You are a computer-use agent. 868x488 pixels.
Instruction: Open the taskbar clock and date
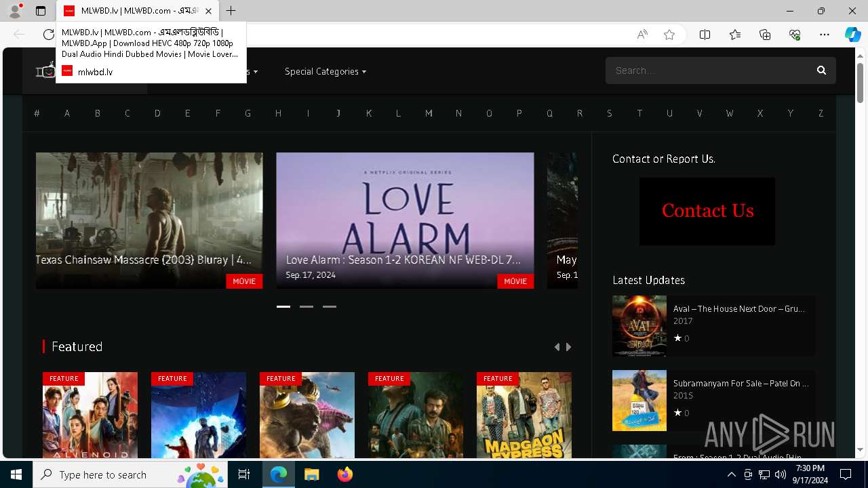point(810,474)
